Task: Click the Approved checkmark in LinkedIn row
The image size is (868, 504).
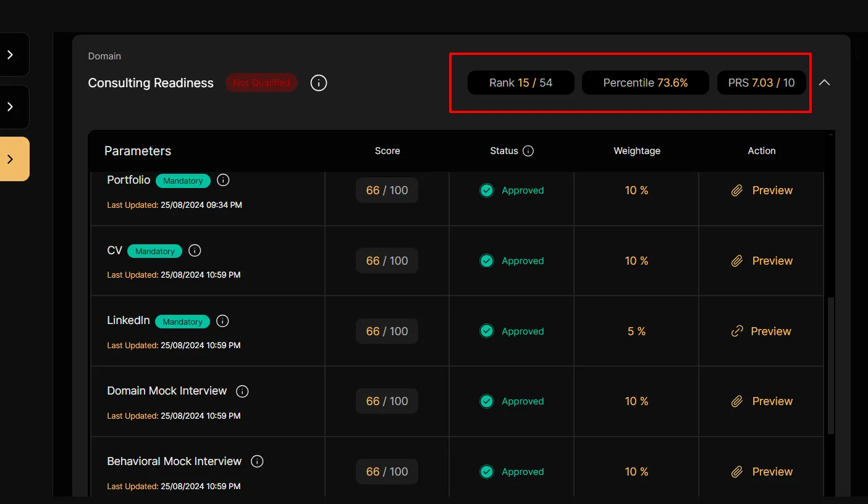Action: click(487, 331)
